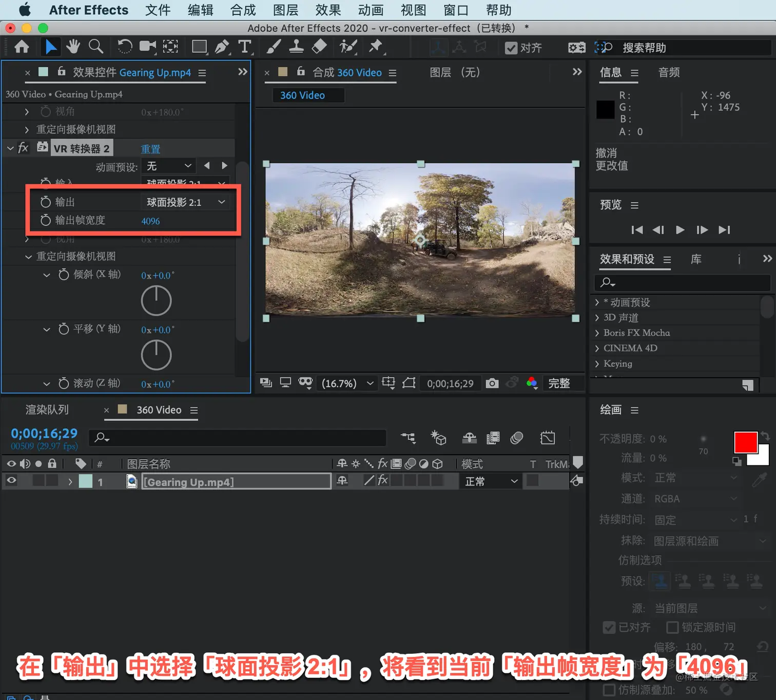This screenshot has width=776, height=700.
Task: Select the Horizontal Type tool
Action: [x=245, y=47]
